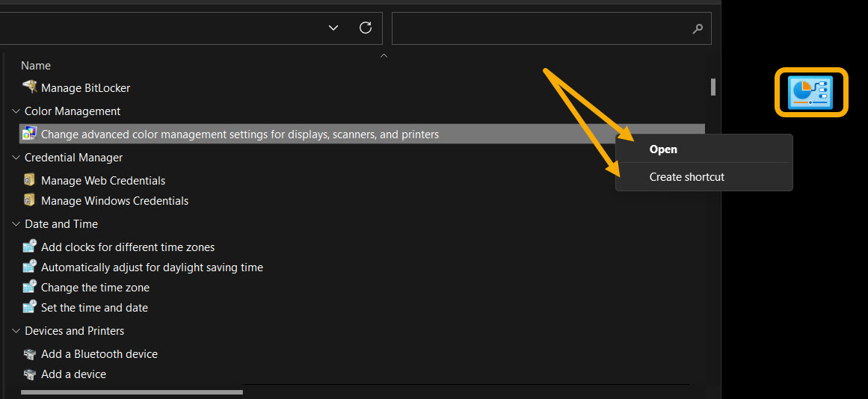Click the Manage Web Credentials vault icon

pos(29,180)
